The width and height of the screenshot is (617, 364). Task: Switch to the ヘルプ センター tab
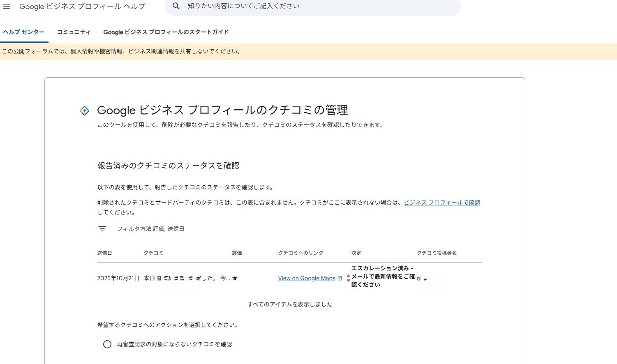click(24, 32)
